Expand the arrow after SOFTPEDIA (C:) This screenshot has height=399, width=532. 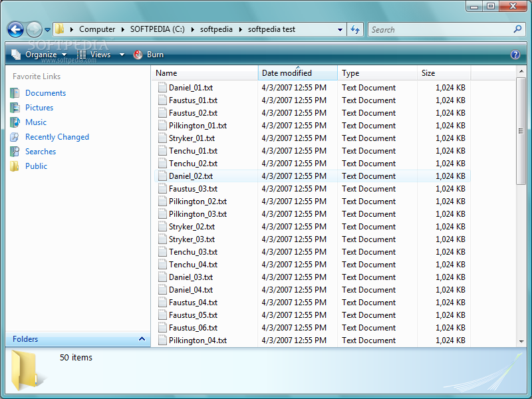tap(193, 29)
